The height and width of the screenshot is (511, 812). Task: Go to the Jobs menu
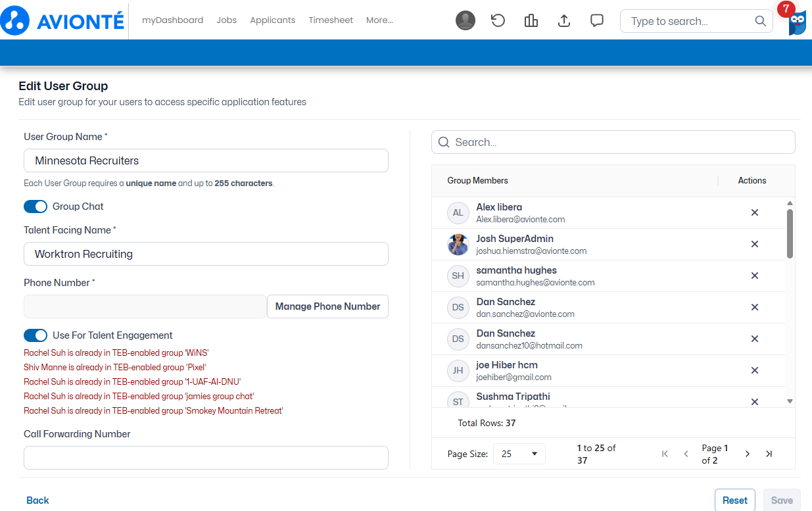(x=227, y=20)
